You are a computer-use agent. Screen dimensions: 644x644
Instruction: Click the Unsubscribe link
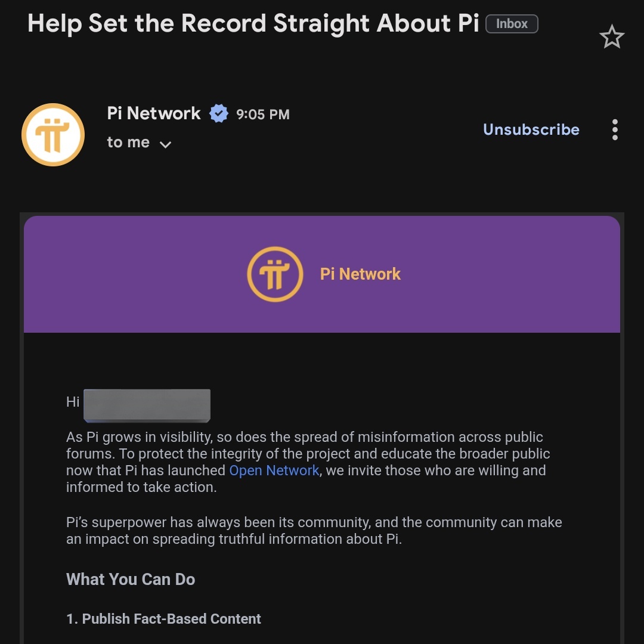pyautogui.click(x=531, y=129)
